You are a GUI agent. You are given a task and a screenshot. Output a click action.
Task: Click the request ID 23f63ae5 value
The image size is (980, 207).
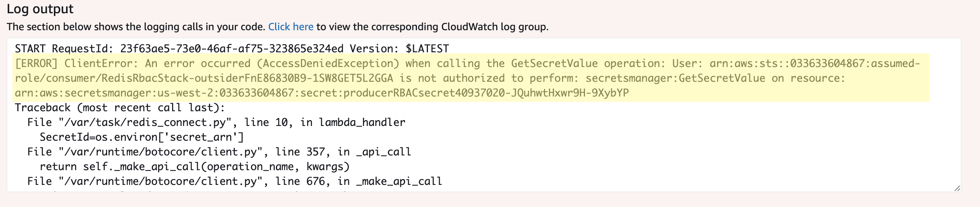point(232,49)
